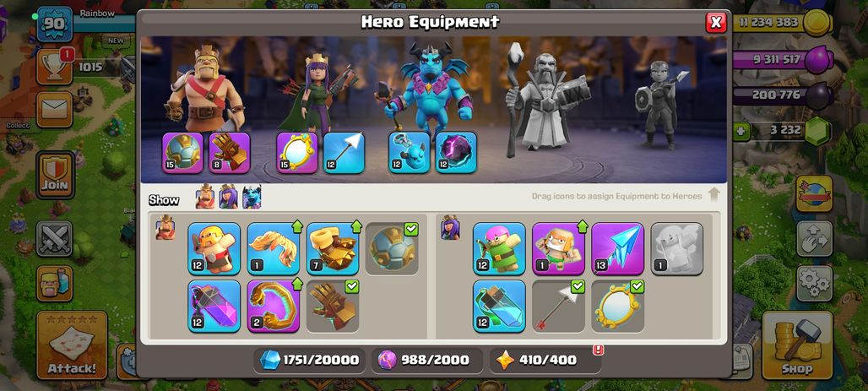The height and width of the screenshot is (391, 868).
Task: Toggle Minion Prince filter under Show
Action: coord(252,197)
